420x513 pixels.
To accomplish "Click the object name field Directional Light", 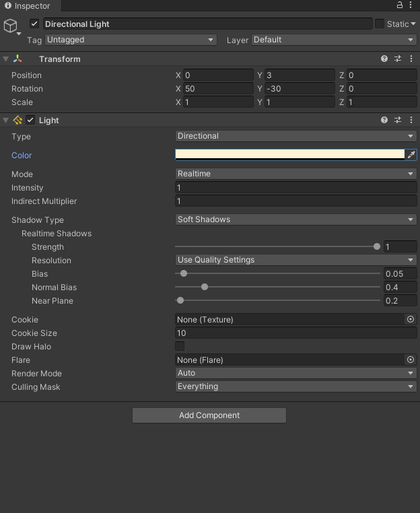I will 208,24.
